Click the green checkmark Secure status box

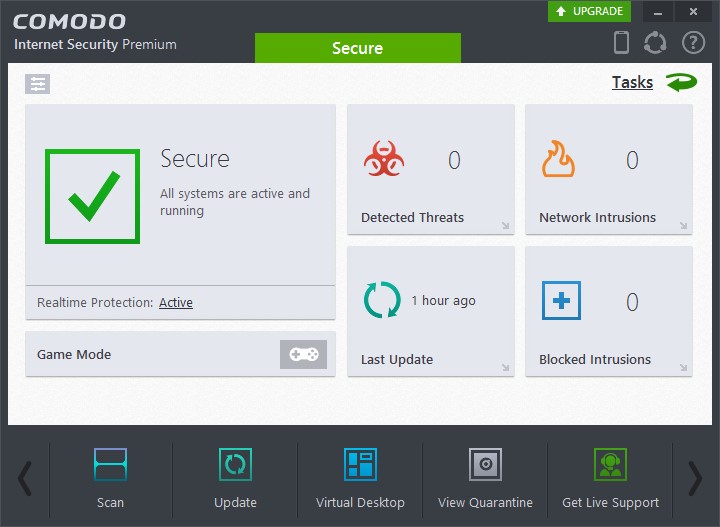coord(92,196)
